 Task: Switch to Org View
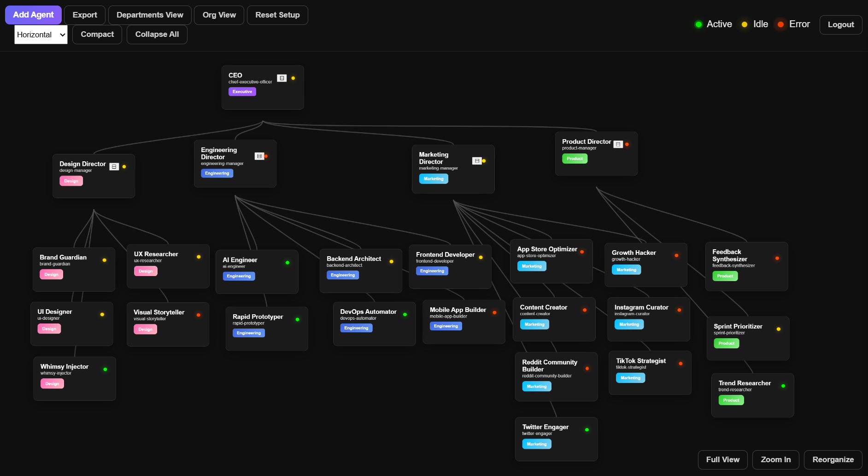pos(219,15)
